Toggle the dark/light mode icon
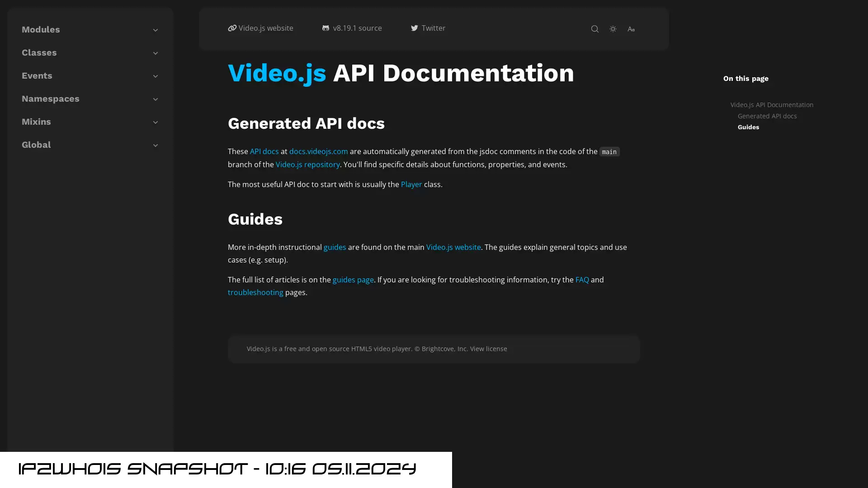This screenshot has width=868, height=488. coord(613,28)
